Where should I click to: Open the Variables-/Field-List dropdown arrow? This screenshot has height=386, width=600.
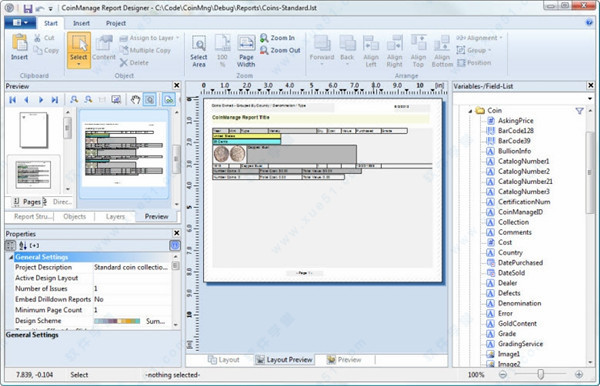[590, 99]
